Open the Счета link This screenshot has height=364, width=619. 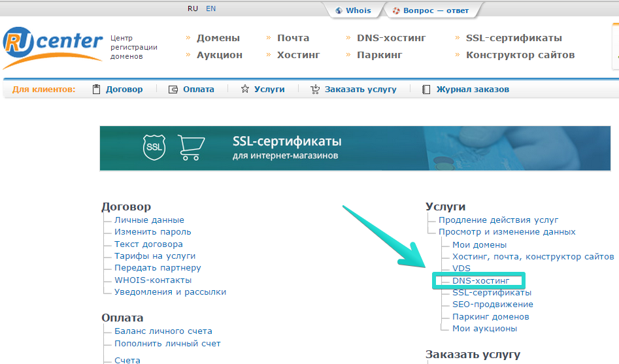pos(127,360)
